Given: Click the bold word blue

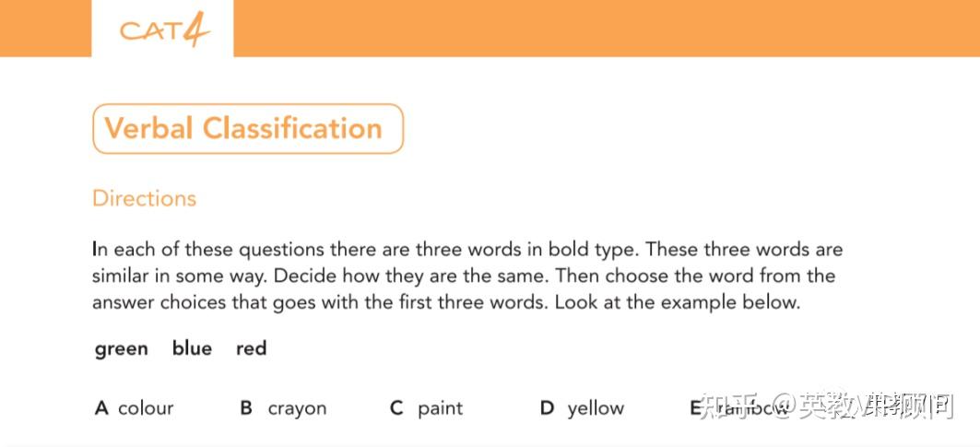Looking at the screenshot, I should click(x=192, y=348).
